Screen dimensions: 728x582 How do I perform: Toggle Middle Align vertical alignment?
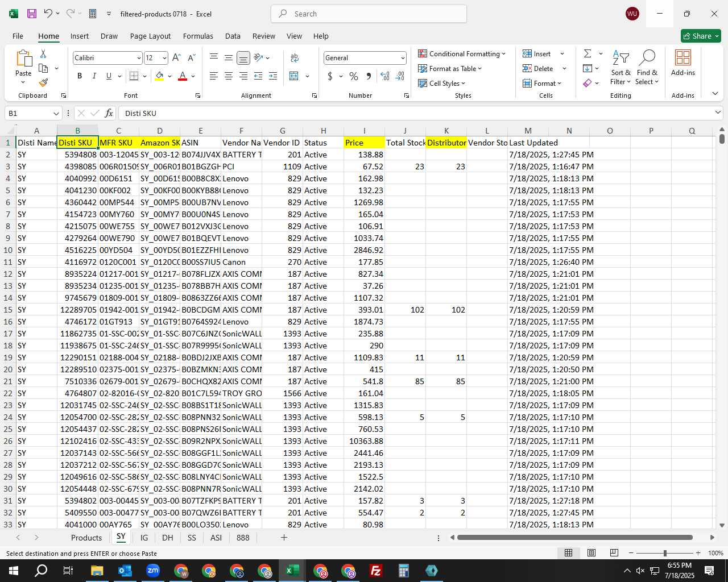[x=228, y=57]
